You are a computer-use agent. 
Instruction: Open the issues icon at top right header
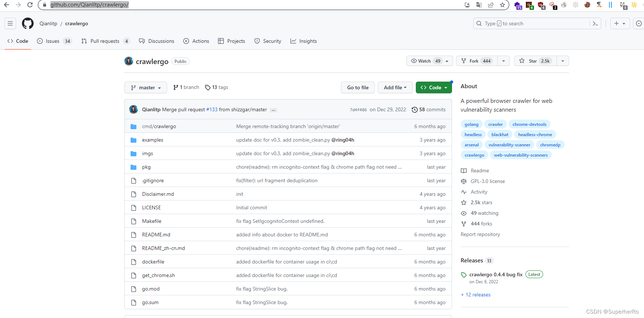(x=639, y=23)
